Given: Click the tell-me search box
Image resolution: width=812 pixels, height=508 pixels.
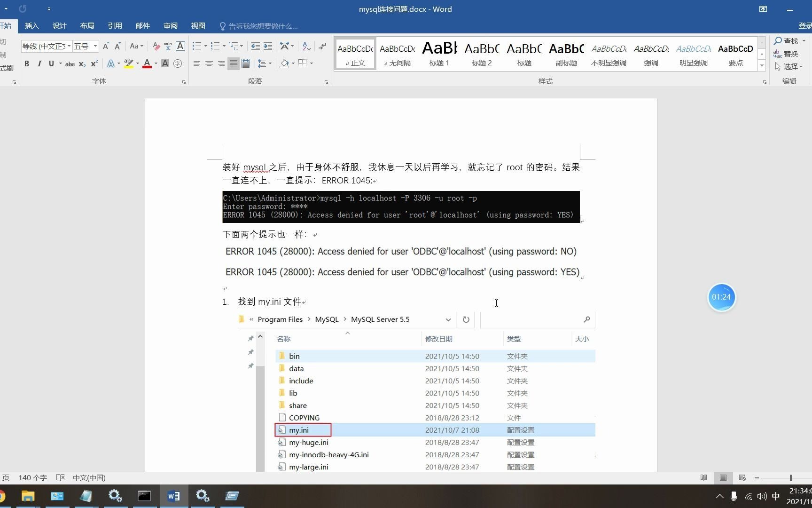Looking at the screenshot, I should (258, 26).
